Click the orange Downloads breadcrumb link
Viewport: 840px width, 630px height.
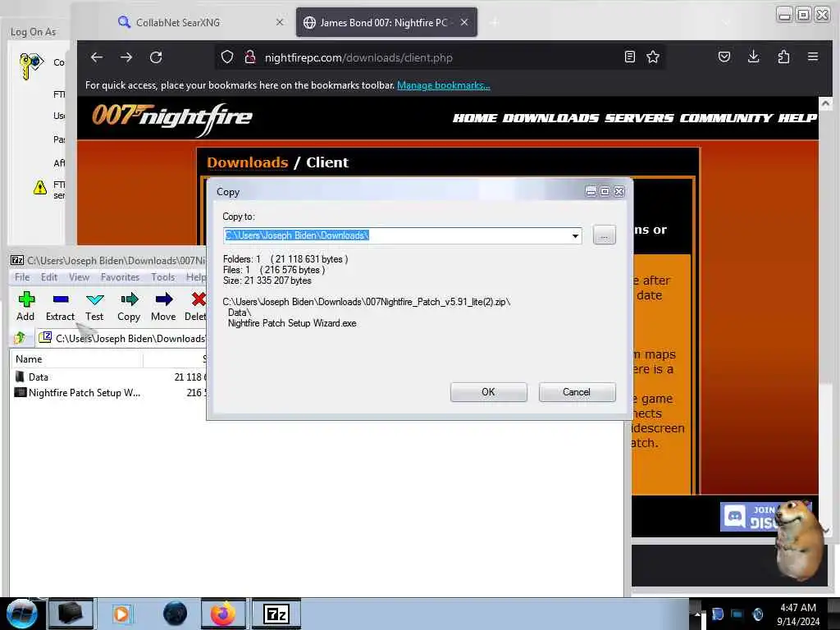[x=248, y=162]
